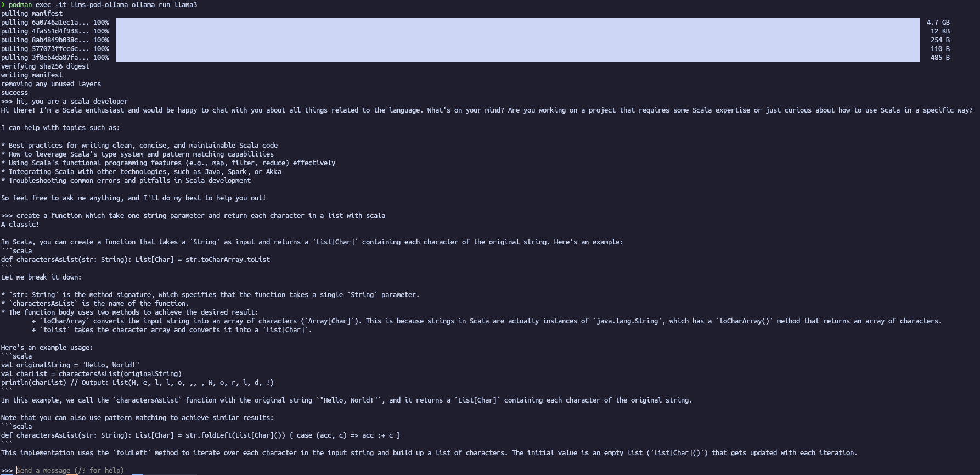
Task: Click the println(charList) output line
Action: (x=137, y=383)
